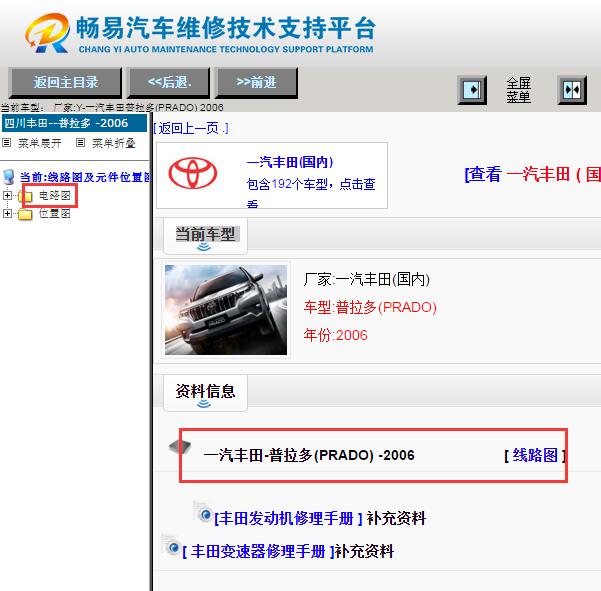Go back with the <<后退 button
This screenshot has width=601, height=591.
(169, 82)
